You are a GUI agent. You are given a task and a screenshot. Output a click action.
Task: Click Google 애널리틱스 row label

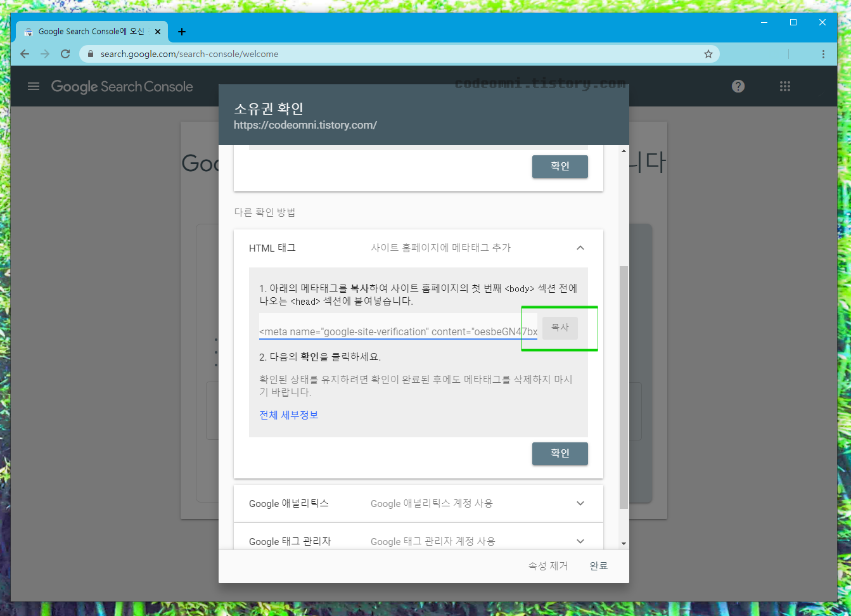289,503
